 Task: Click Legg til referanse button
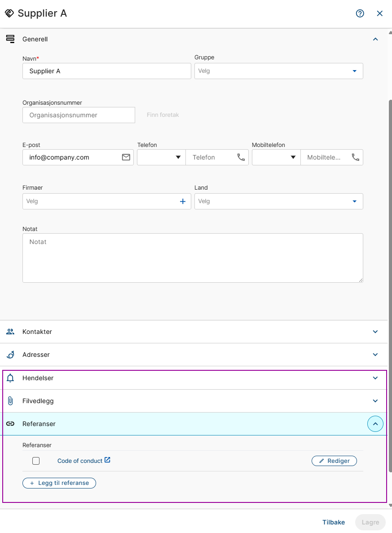pyautogui.click(x=59, y=483)
